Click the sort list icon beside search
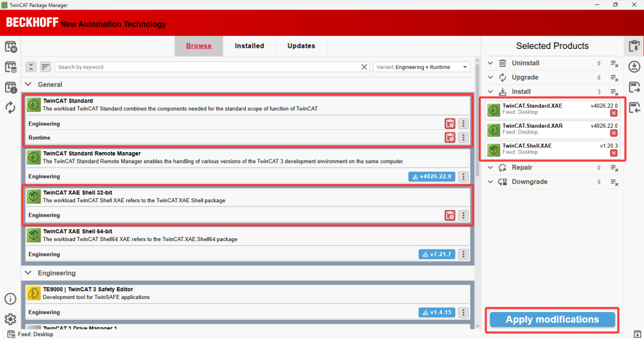This screenshot has width=644, height=339. 45,67
